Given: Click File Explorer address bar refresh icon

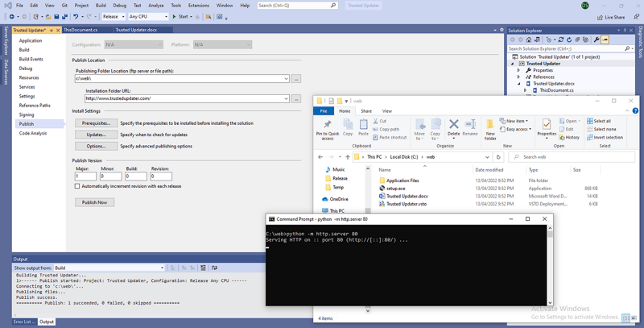Looking at the screenshot, I should 498,157.
